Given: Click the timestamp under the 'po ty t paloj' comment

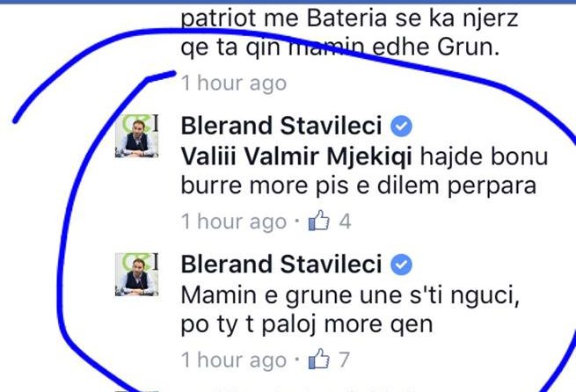Looking at the screenshot, I should tap(234, 360).
